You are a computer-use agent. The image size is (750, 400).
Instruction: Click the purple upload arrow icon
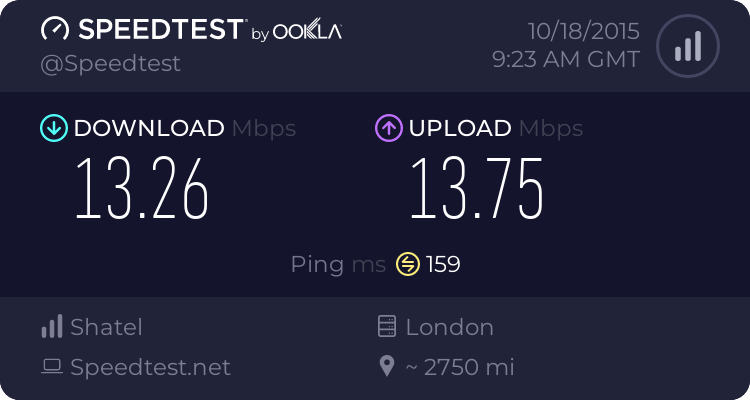pyautogui.click(x=388, y=128)
